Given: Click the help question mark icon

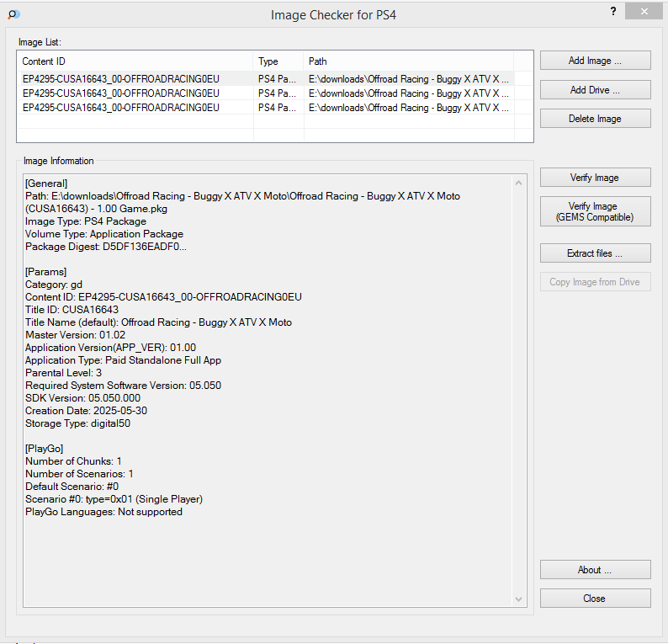Looking at the screenshot, I should pyautogui.click(x=613, y=12).
